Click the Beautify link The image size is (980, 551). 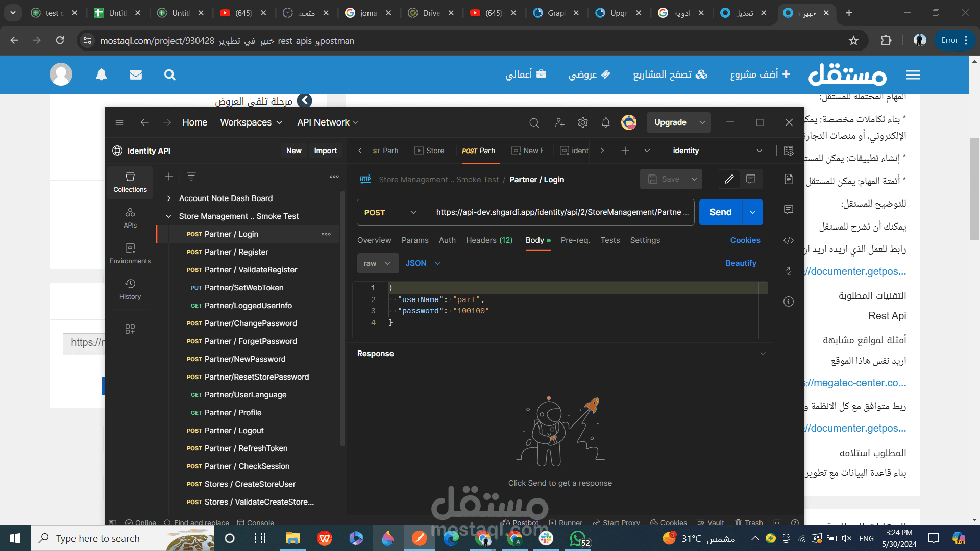[741, 263]
